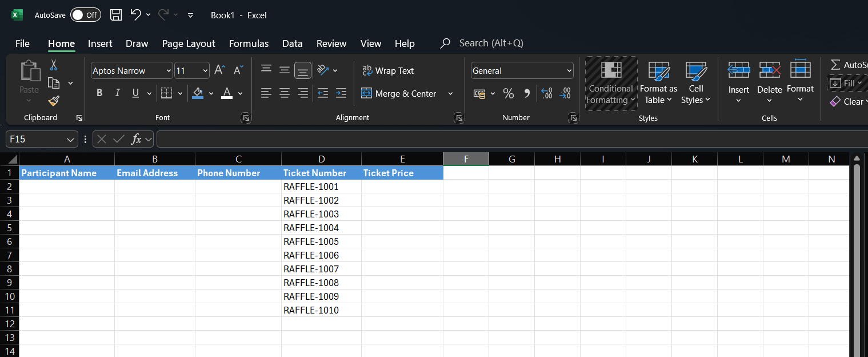868x357 pixels.
Task: Open the font size dropdown
Action: point(205,71)
